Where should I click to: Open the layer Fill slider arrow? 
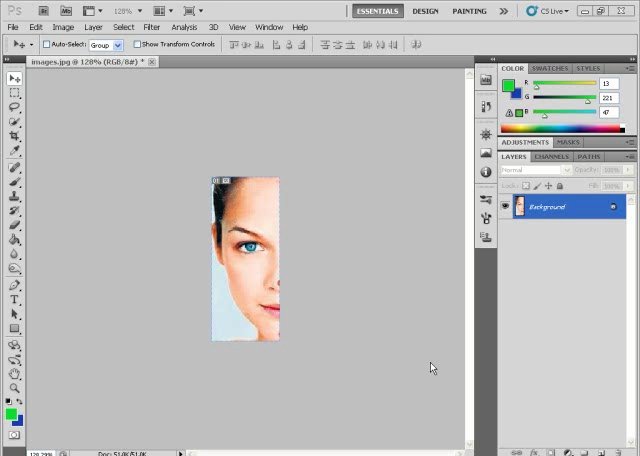[x=628, y=186]
